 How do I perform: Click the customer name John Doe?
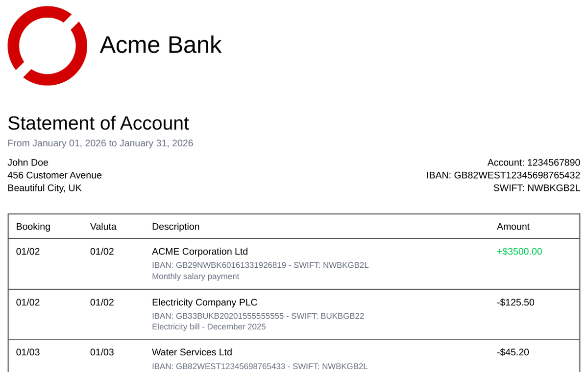(28, 163)
